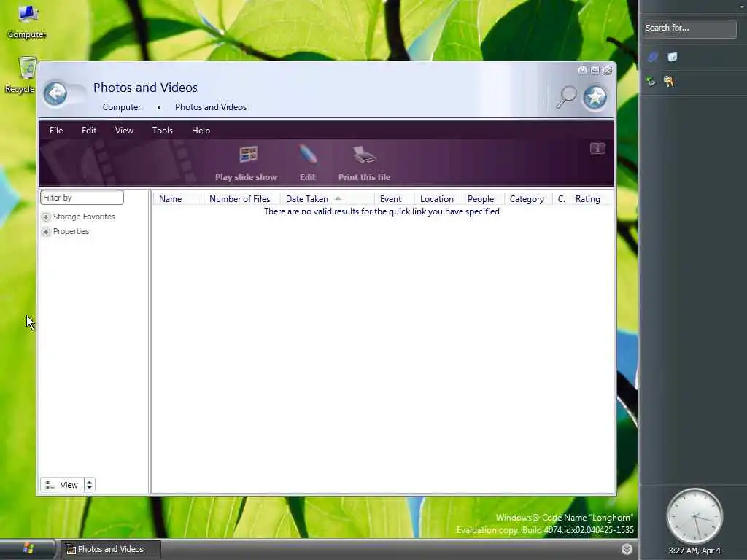The image size is (747, 560).
Task: Click the date and time text
Action: click(694, 551)
